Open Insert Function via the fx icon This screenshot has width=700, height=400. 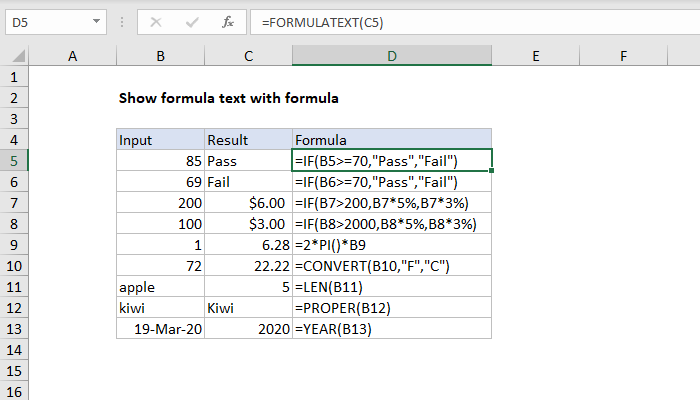pos(228,20)
